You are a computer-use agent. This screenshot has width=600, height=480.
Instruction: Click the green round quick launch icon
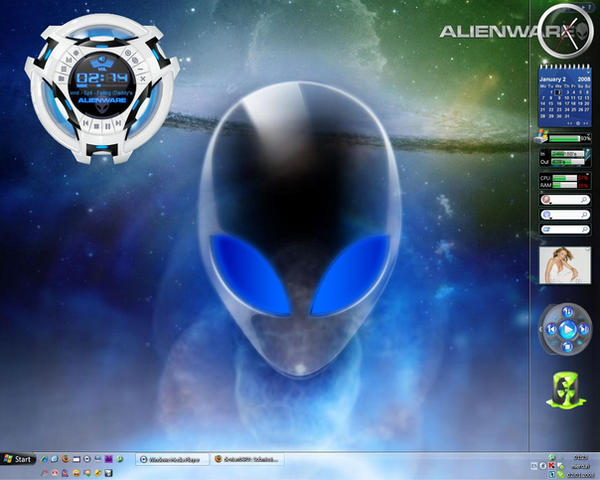tap(119, 459)
